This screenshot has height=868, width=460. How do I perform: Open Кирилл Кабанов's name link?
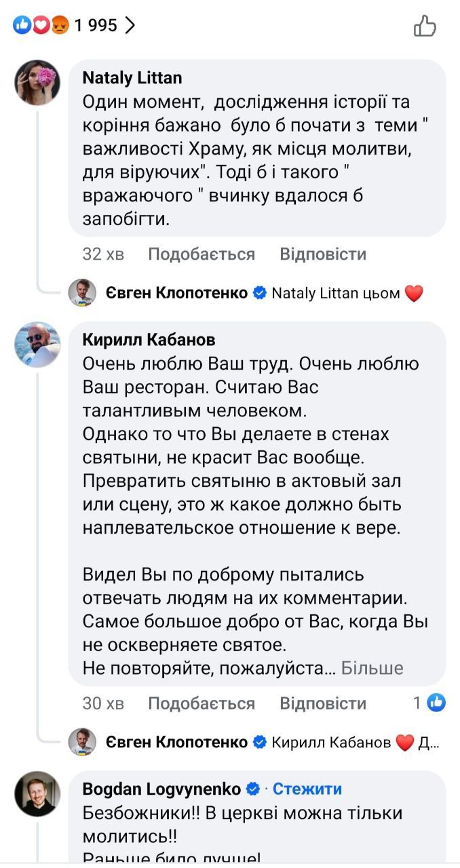click(x=149, y=340)
